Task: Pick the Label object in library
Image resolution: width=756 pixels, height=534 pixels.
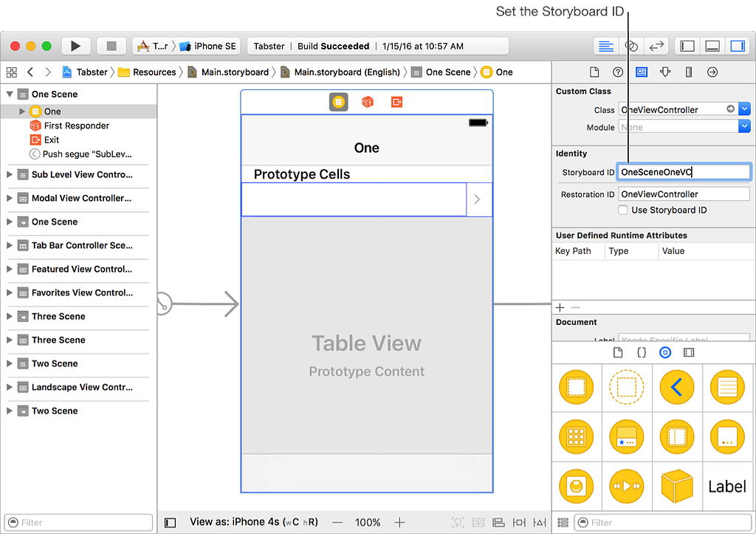Action: click(x=727, y=486)
